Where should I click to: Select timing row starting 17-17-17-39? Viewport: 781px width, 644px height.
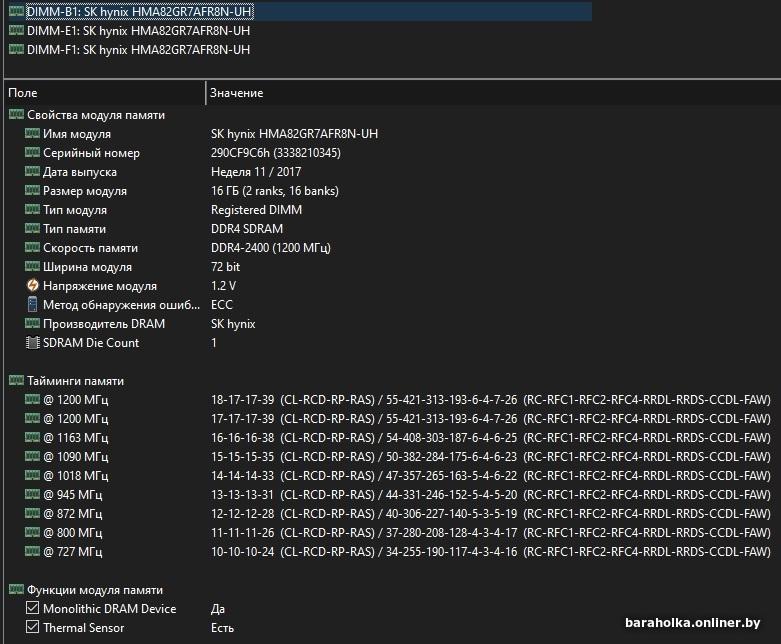click(491, 419)
